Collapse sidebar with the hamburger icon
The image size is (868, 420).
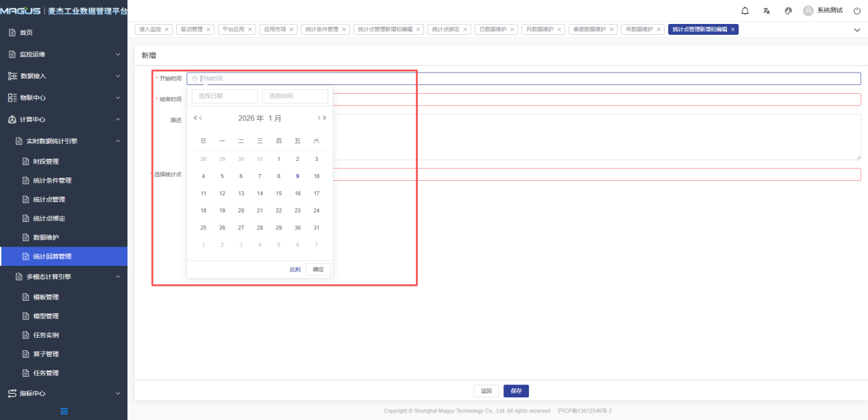point(64,411)
